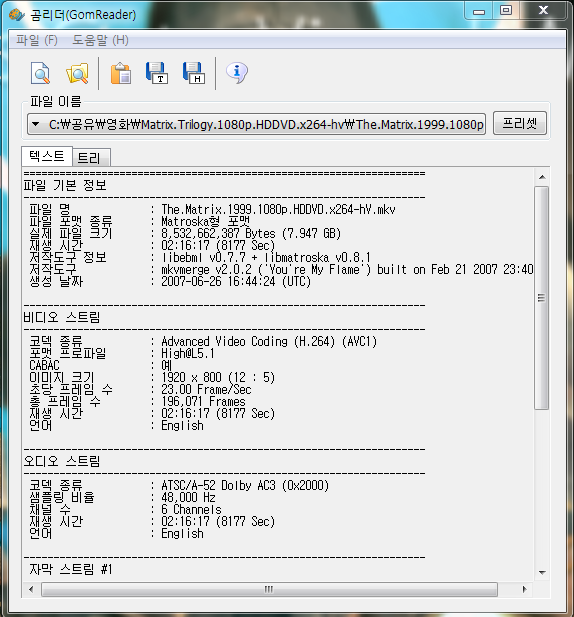Click the vertical scrollbar thumb
Viewport: 574px width, 617px height.
(542, 298)
